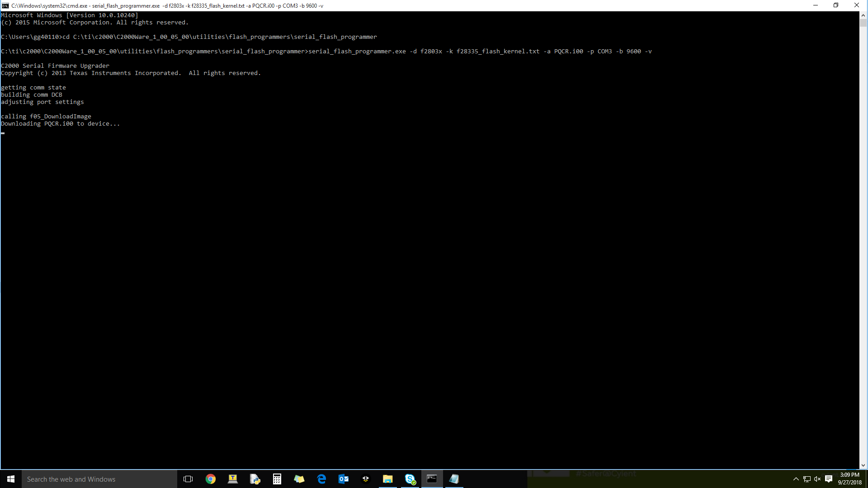Switch to Skype in the taskbar
This screenshot has width=868, height=488.
(410, 479)
